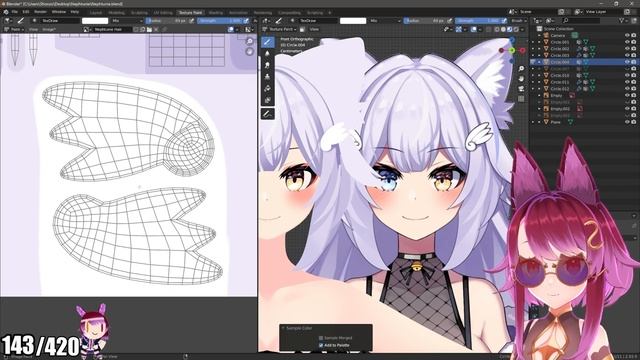
Task: Toggle Add to Palette checkbox
Action: [x=321, y=345]
